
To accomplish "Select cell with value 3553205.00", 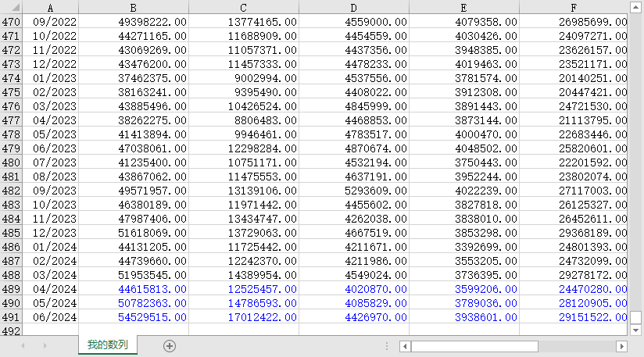I will tap(463, 261).
